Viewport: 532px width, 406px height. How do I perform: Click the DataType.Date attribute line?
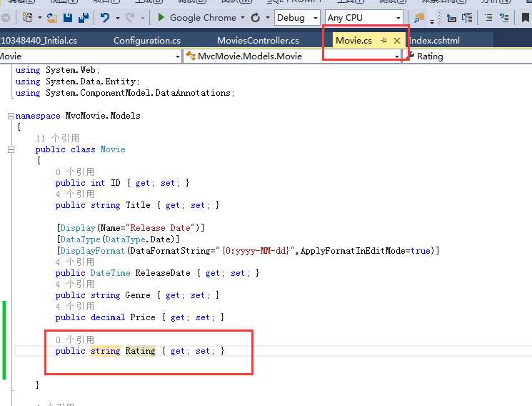pyautogui.click(x=118, y=239)
